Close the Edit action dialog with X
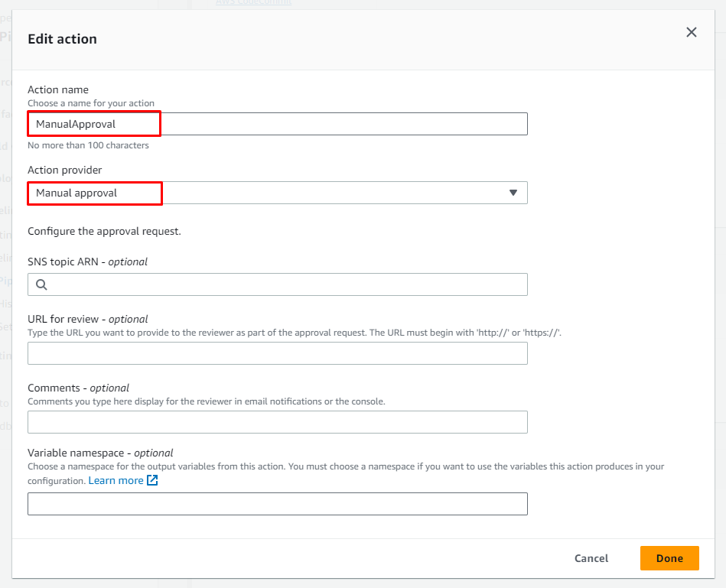The width and height of the screenshot is (726, 588). [691, 32]
